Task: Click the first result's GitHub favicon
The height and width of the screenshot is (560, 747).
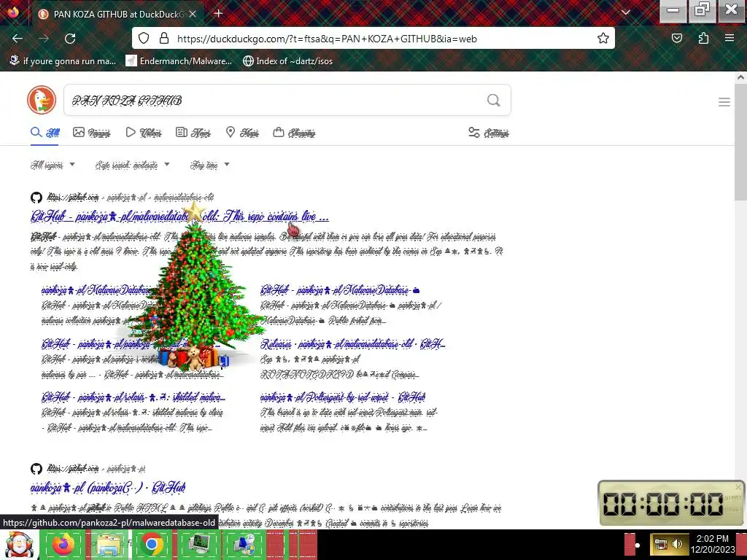Action: coord(36,197)
